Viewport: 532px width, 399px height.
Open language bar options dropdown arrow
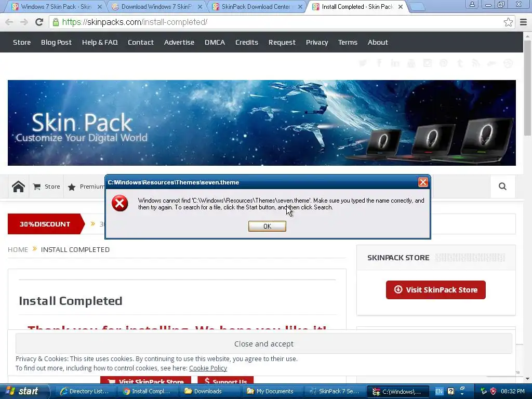(x=462, y=394)
